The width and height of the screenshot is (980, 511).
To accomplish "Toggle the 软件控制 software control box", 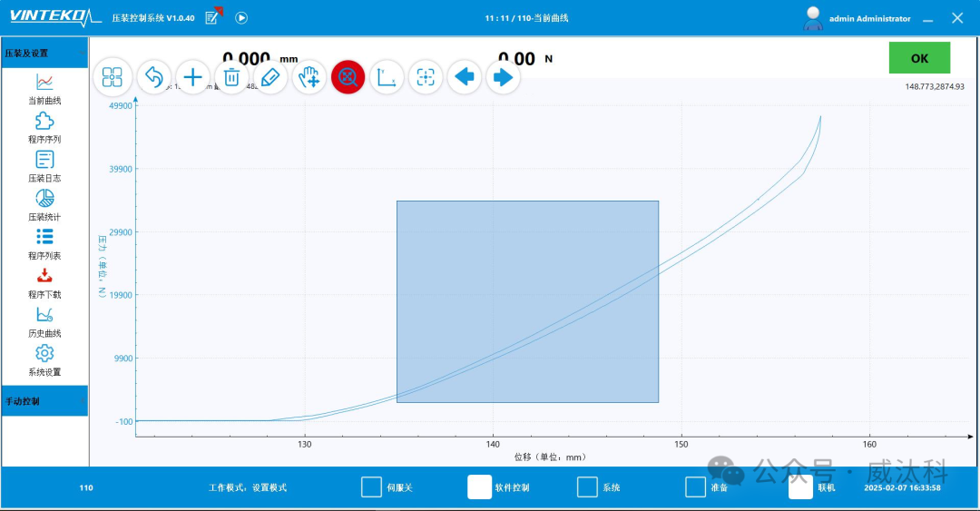I will click(479, 486).
